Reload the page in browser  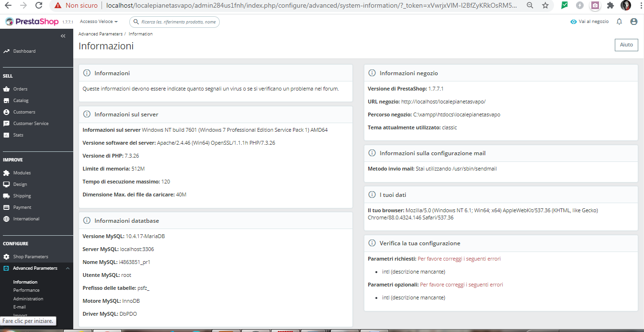[x=39, y=6]
